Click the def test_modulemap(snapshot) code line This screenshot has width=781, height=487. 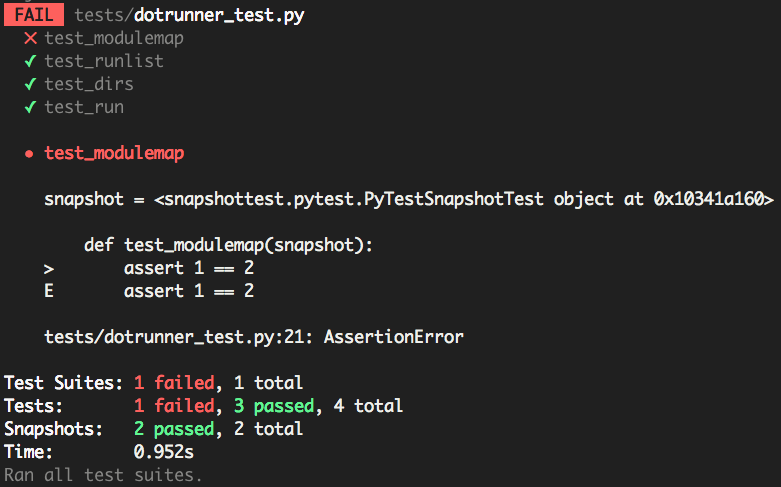coord(228,245)
